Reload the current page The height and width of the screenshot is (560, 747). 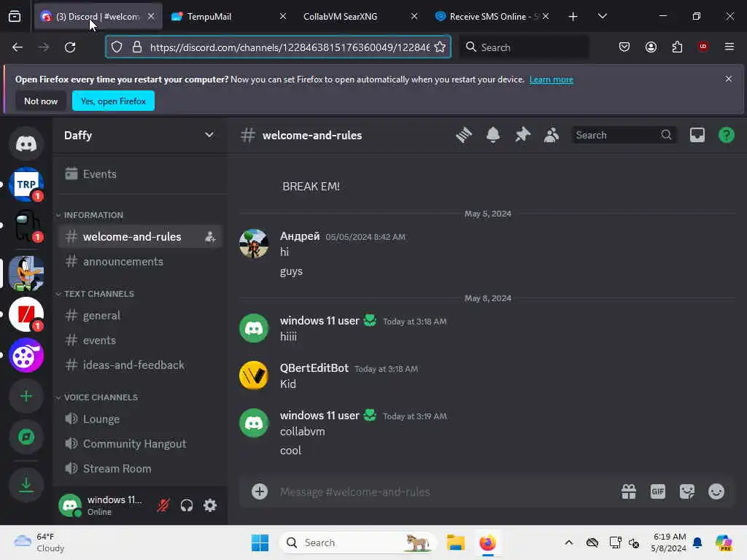pyautogui.click(x=70, y=47)
